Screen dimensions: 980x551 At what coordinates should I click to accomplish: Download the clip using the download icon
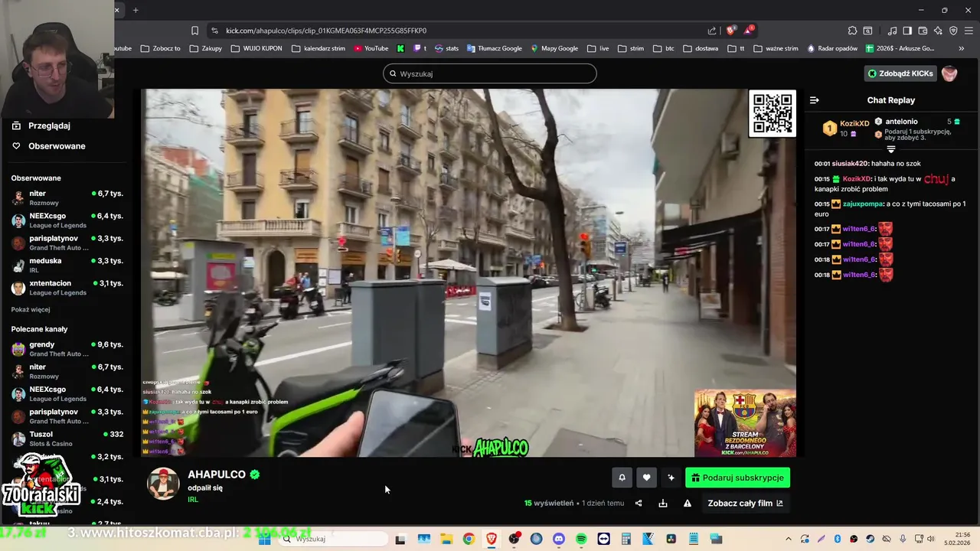(x=663, y=503)
